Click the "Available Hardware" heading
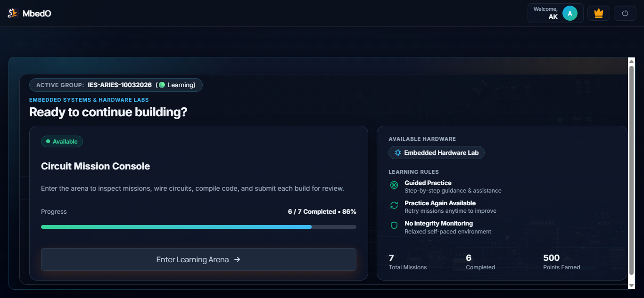644x298 pixels. (422, 139)
